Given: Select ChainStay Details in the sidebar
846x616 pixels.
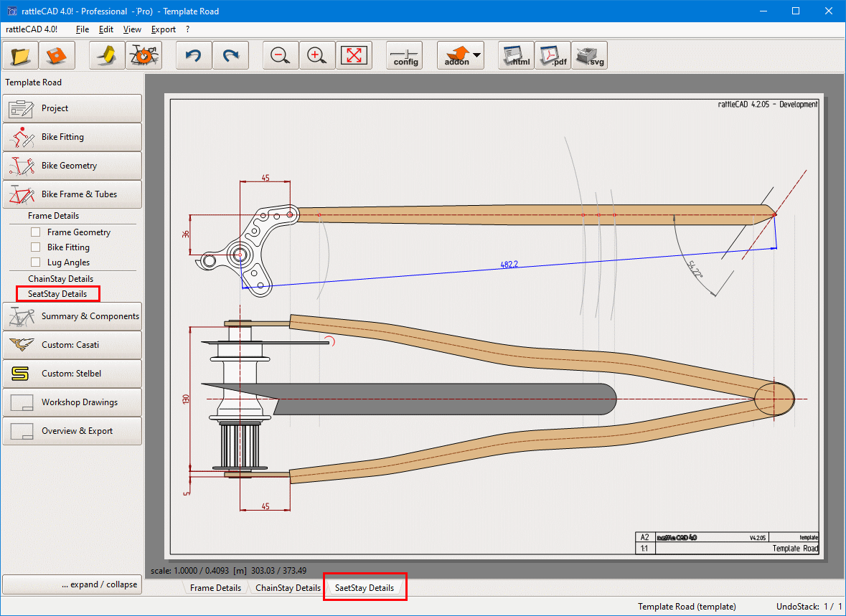Looking at the screenshot, I should [x=60, y=279].
